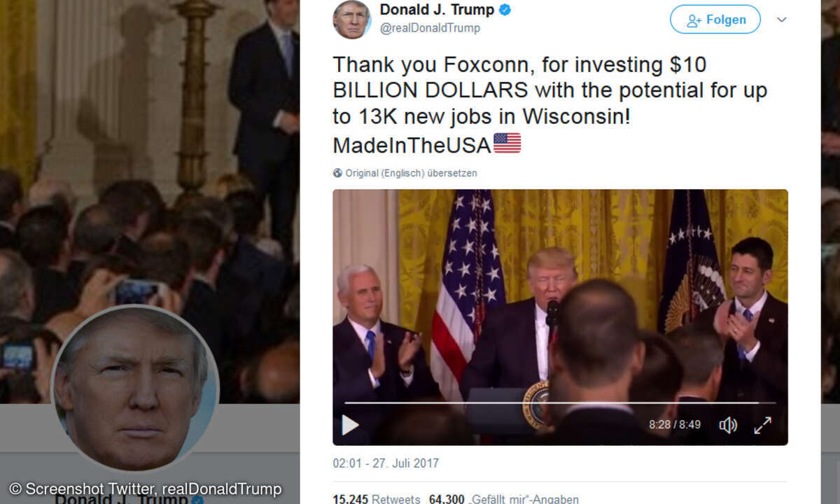Click the blue verified badge next to Donald J. Trump
Screen dimensions: 840x504
point(505,10)
